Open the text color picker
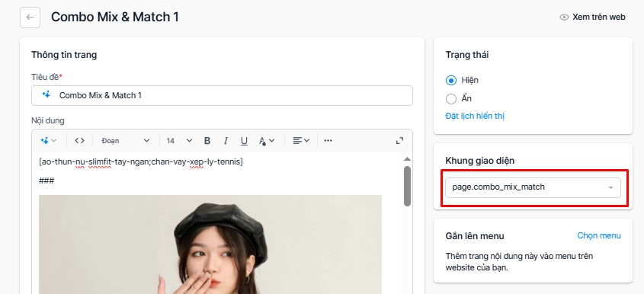Image resolution: width=644 pixels, height=294 pixels. (267, 141)
